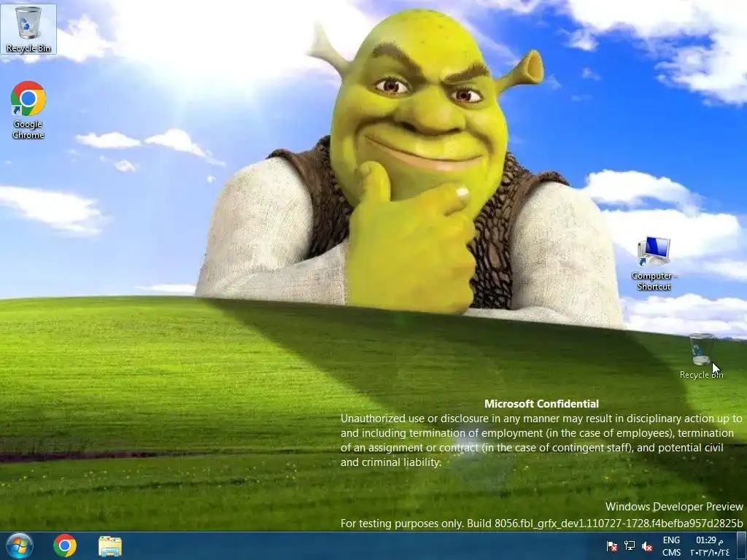This screenshot has height=560, width=747.
Task: Open the clock showing 01:29
Action: [x=709, y=546]
